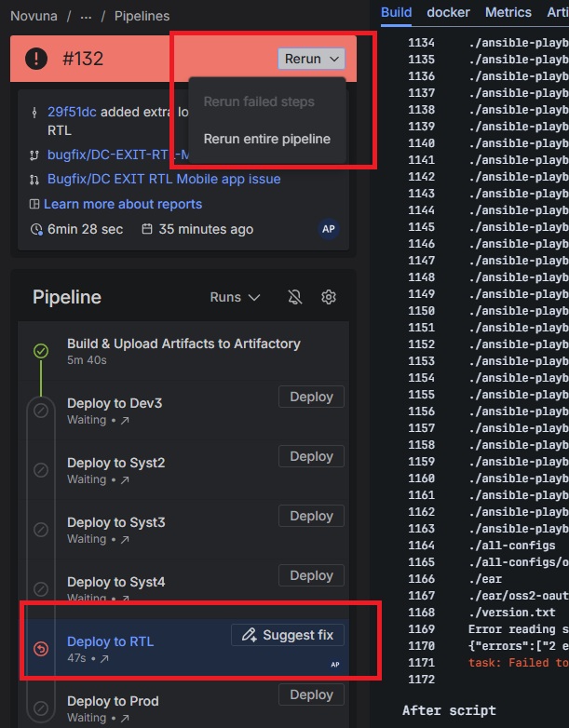Open commit 29f51dc link

click(72, 112)
